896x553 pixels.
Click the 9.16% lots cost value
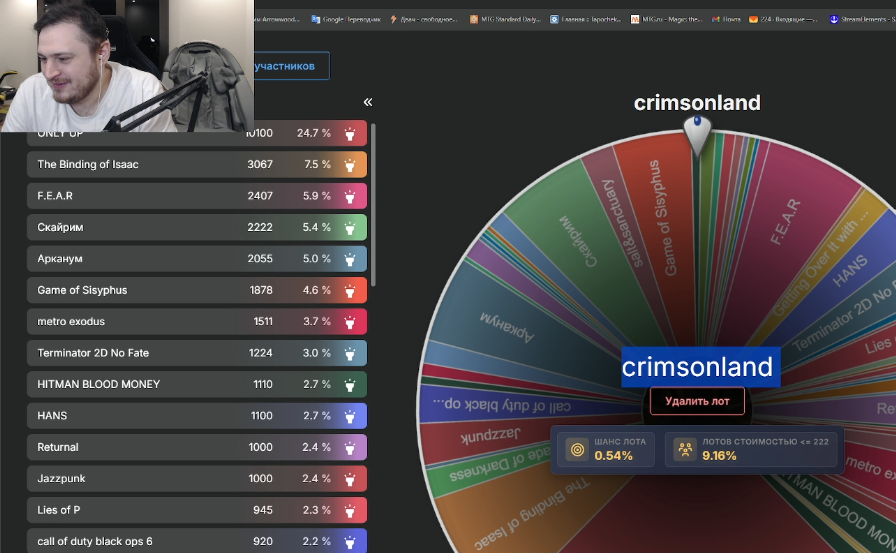point(719,456)
